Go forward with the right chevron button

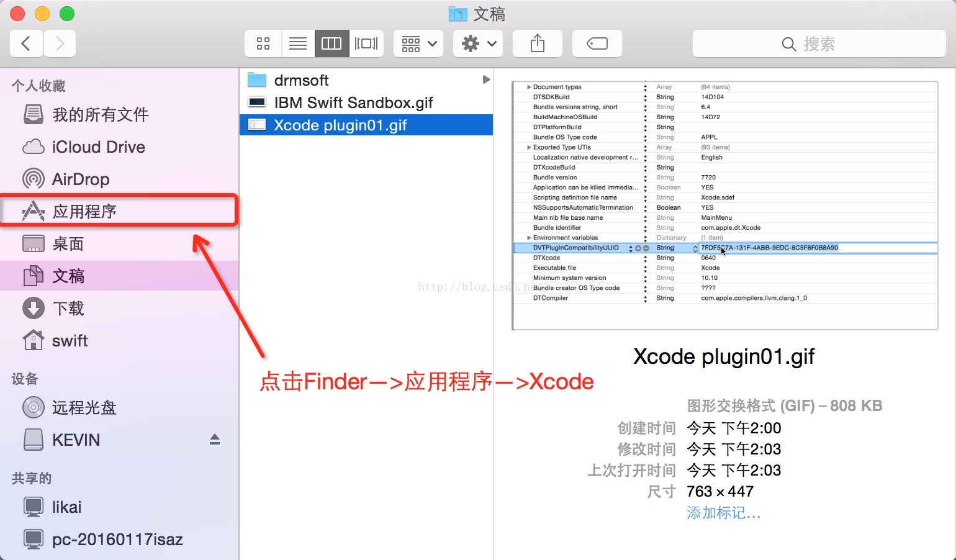60,43
